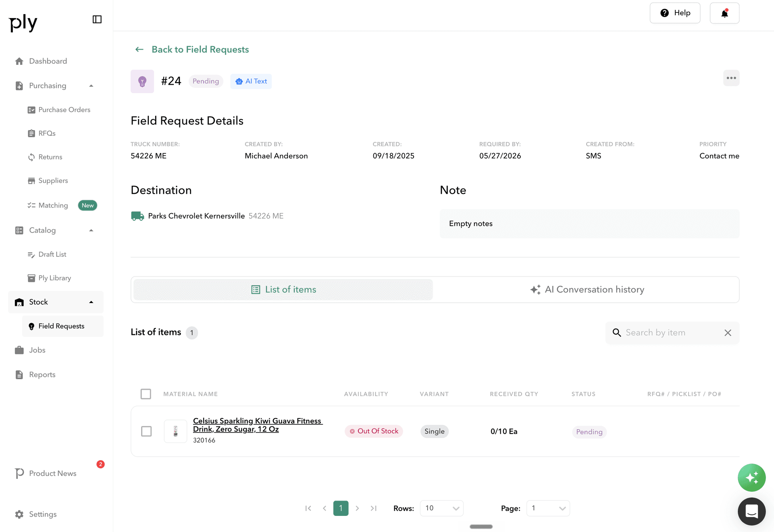Screen dimensions: 774x532
Task: Click the Single variant chip
Action: tap(434, 431)
